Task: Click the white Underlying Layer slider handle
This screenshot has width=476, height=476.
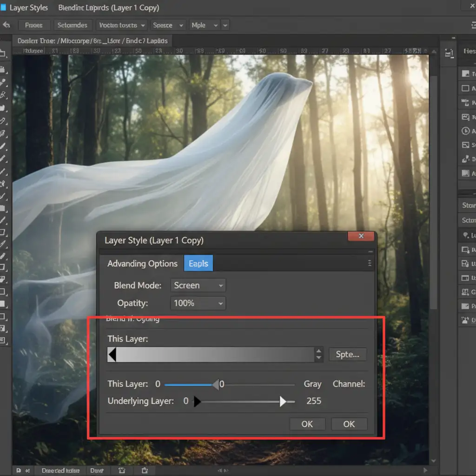Action: [x=283, y=401]
